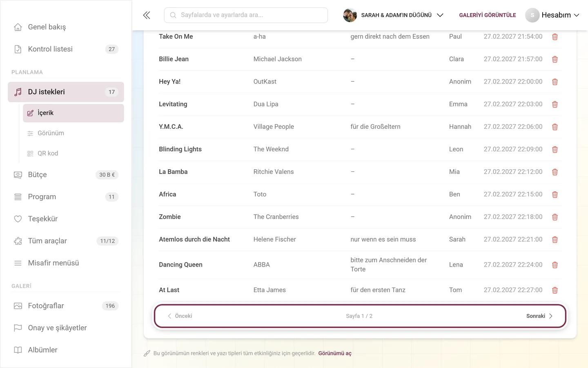Delete the Take On Me request
The width and height of the screenshot is (588, 368).
(555, 37)
